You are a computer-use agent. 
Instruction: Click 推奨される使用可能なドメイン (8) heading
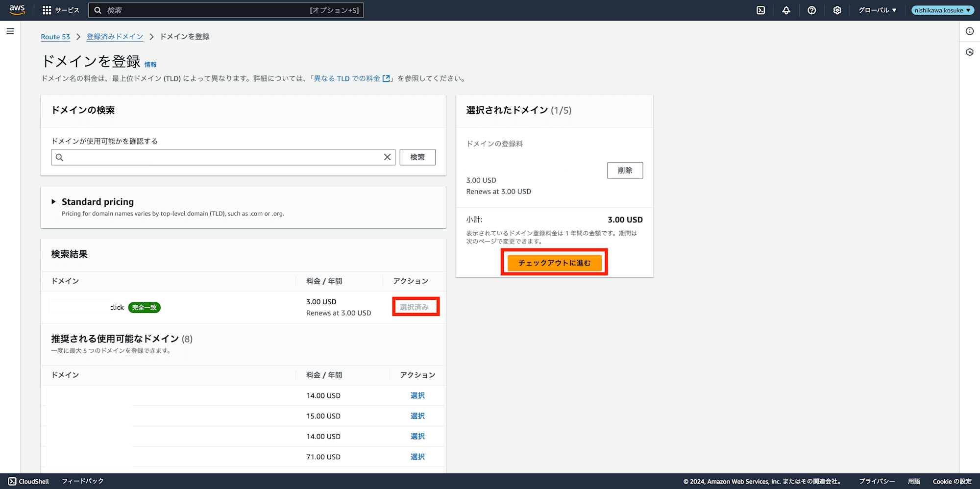coord(122,339)
